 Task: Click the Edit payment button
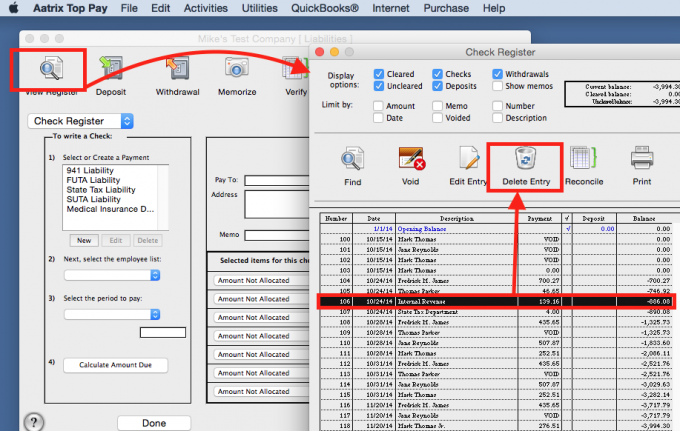(x=115, y=240)
